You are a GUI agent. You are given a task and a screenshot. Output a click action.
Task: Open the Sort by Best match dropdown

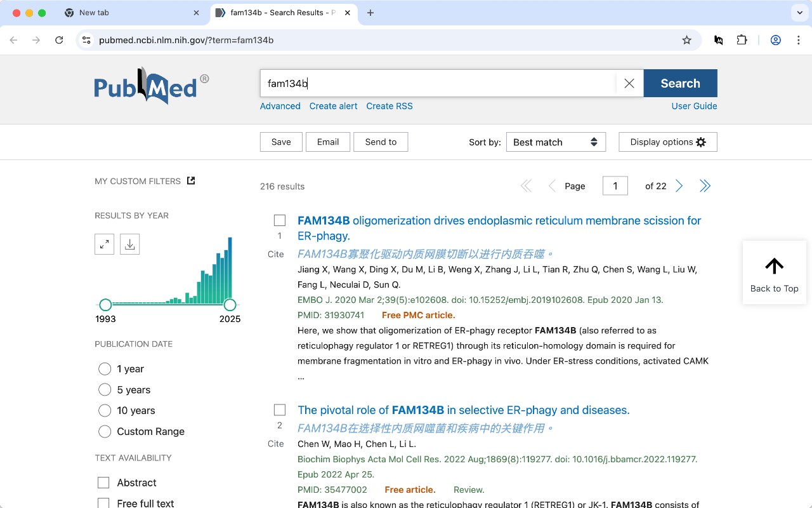pos(556,142)
